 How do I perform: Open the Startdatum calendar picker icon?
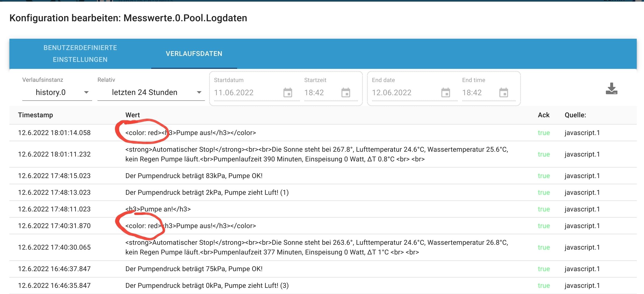tap(288, 93)
